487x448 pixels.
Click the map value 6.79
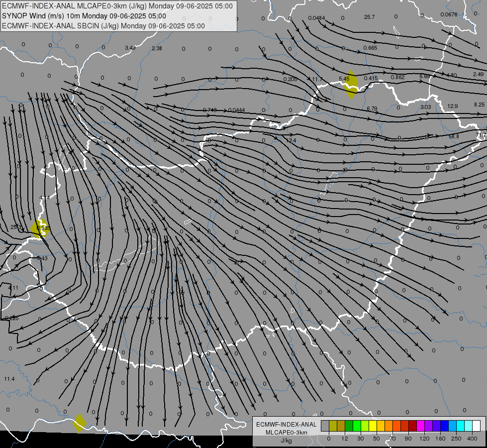[x=372, y=109]
